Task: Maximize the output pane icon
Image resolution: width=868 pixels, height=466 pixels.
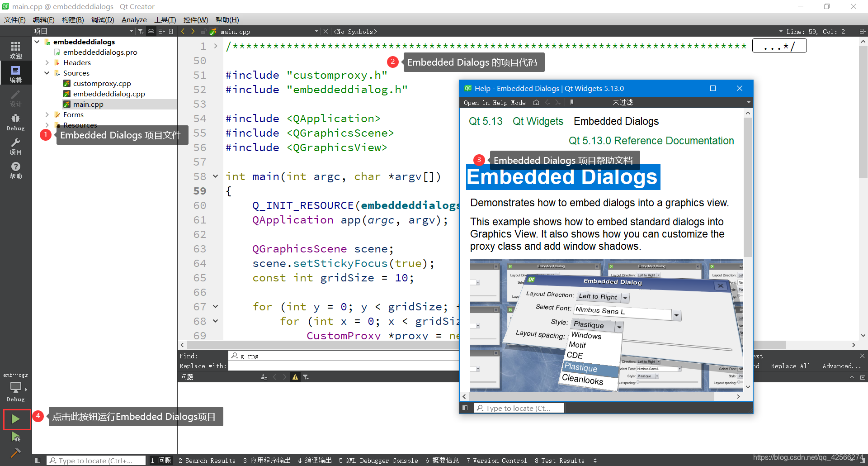Action: 852,377
